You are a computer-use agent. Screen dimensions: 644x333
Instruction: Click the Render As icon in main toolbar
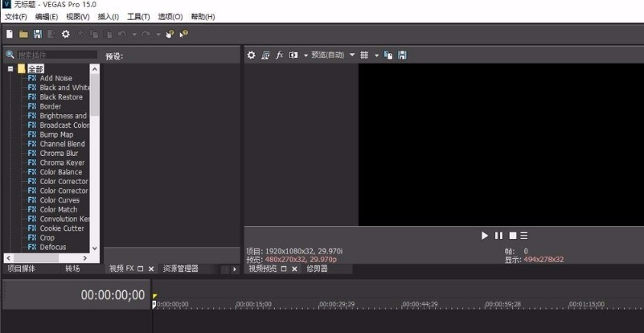(51, 34)
